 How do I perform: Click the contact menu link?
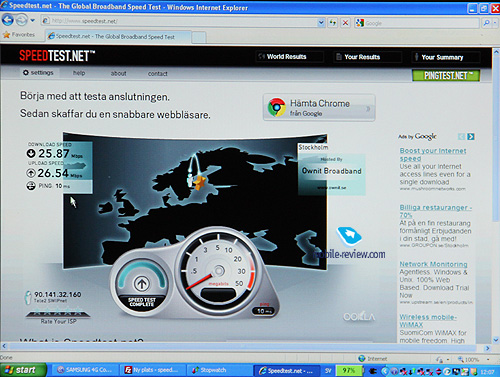(x=158, y=74)
